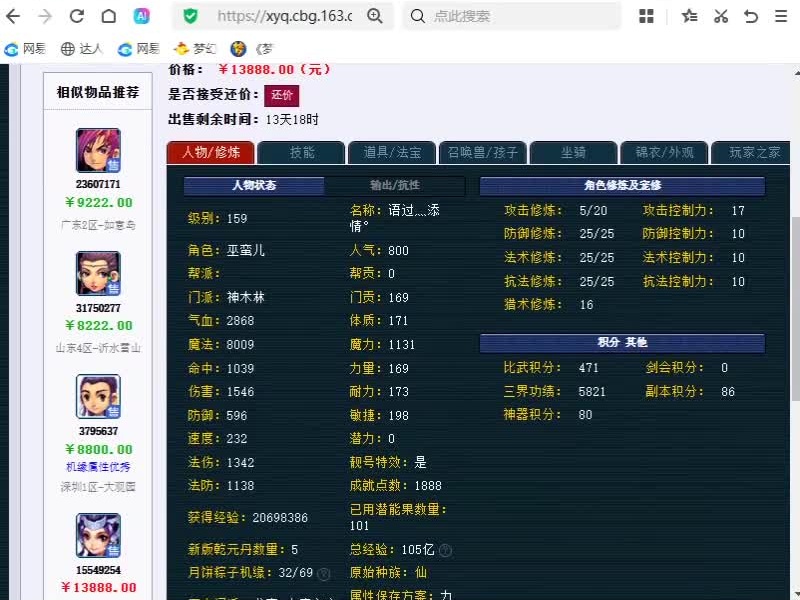Reload the current page
The width and height of the screenshot is (800, 600).
pos(77,16)
